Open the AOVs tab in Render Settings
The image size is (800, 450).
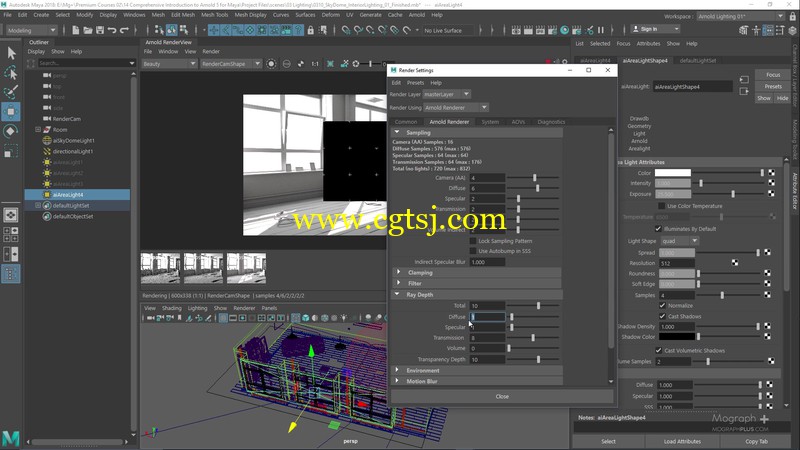(518, 122)
